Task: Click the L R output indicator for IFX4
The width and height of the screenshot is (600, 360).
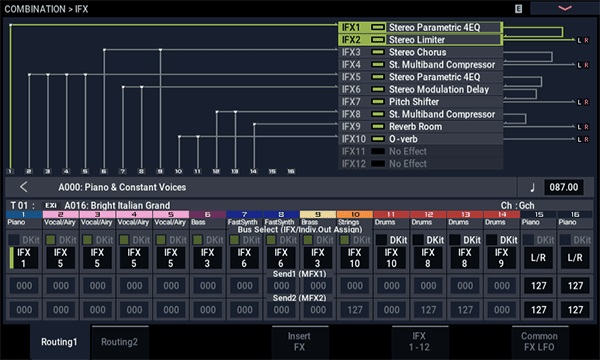Action: [x=583, y=65]
